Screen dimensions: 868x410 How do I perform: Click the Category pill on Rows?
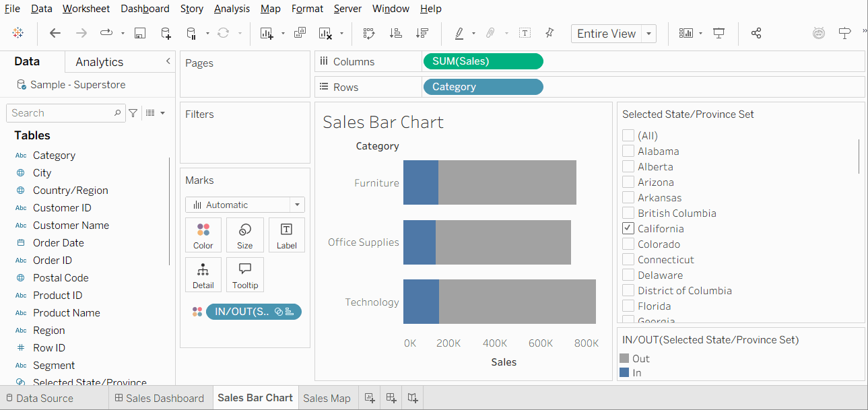pyautogui.click(x=483, y=87)
